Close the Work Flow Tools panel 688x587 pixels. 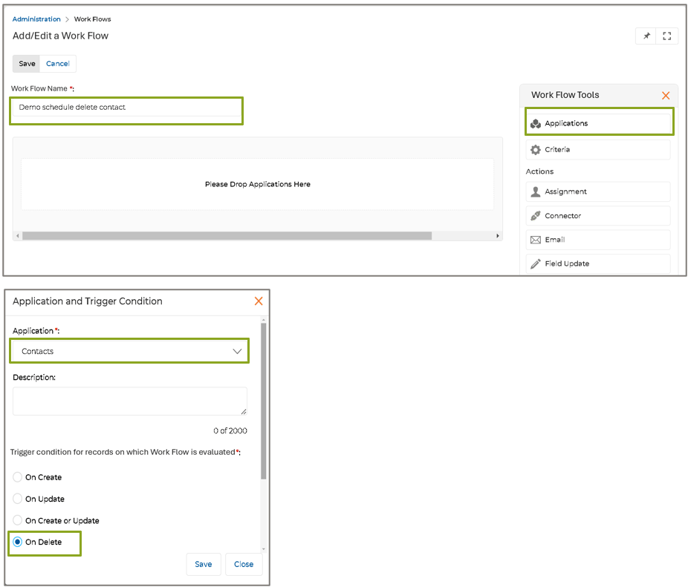tap(666, 96)
